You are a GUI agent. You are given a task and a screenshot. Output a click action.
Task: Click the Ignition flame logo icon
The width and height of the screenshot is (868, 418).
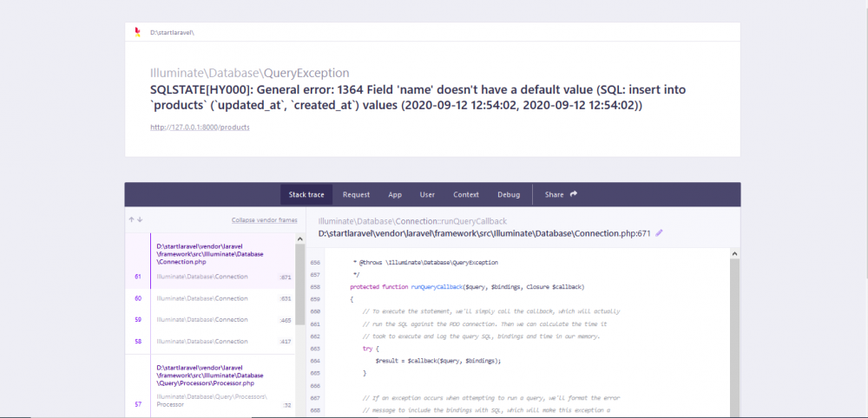137,33
